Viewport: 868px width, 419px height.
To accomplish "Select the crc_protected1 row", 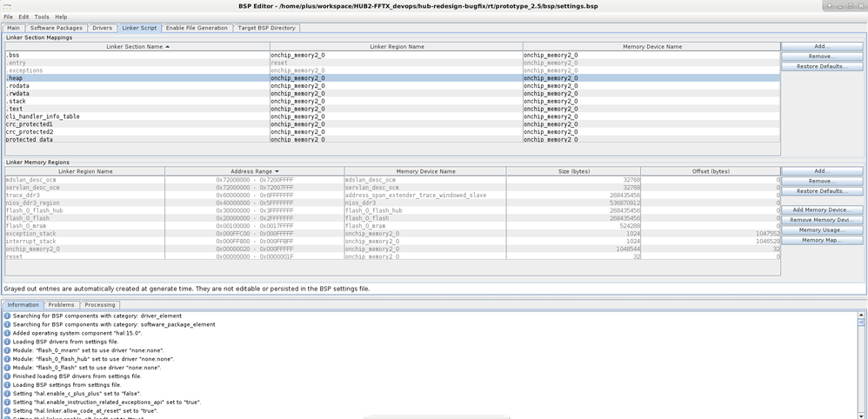I will (392, 124).
